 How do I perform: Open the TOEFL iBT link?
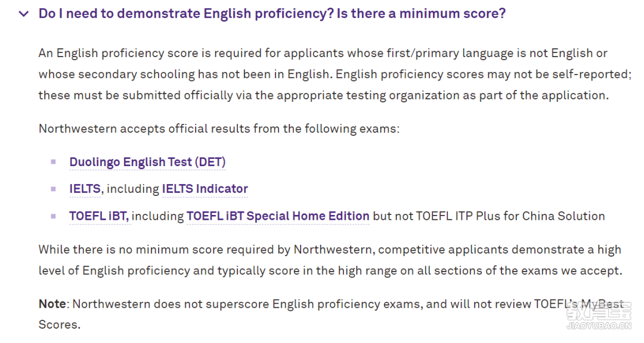[99, 216]
